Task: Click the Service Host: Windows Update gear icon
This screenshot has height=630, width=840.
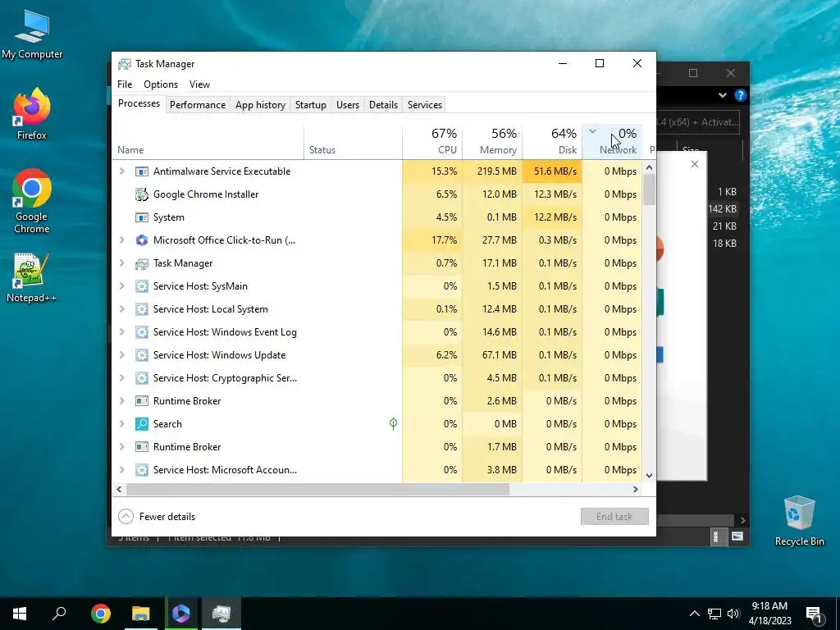Action: 141,355
